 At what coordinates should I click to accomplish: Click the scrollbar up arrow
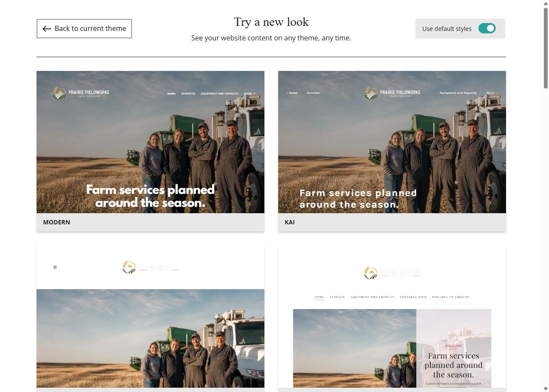pos(546,3)
